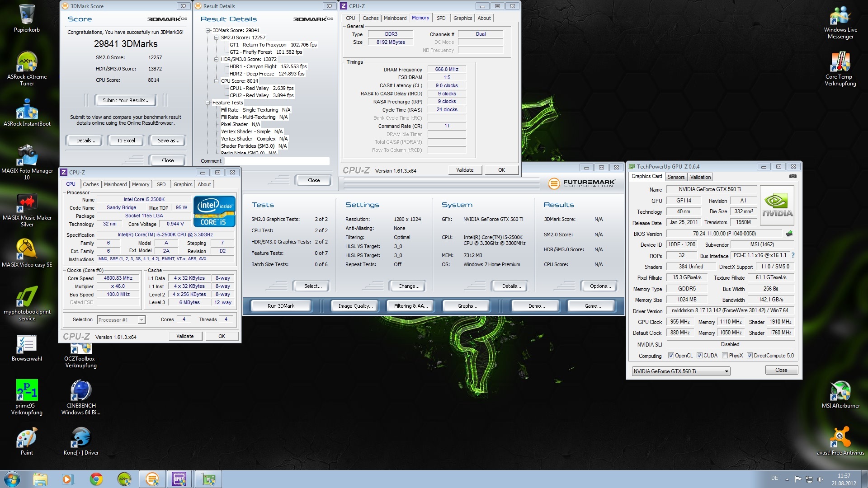Show hidden tray icons arrow
Viewport: 868px width, 488px height.
pos(787,479)
